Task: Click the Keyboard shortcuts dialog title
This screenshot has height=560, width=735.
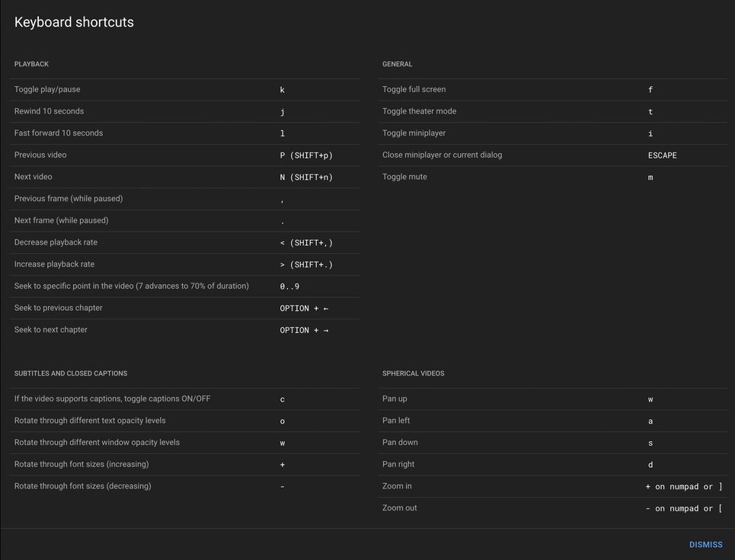Action: [74, 22]
